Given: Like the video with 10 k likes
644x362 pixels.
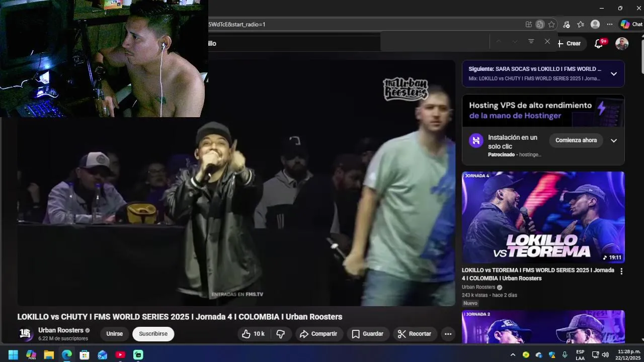Looking at the screenshot, I should 254,334.
